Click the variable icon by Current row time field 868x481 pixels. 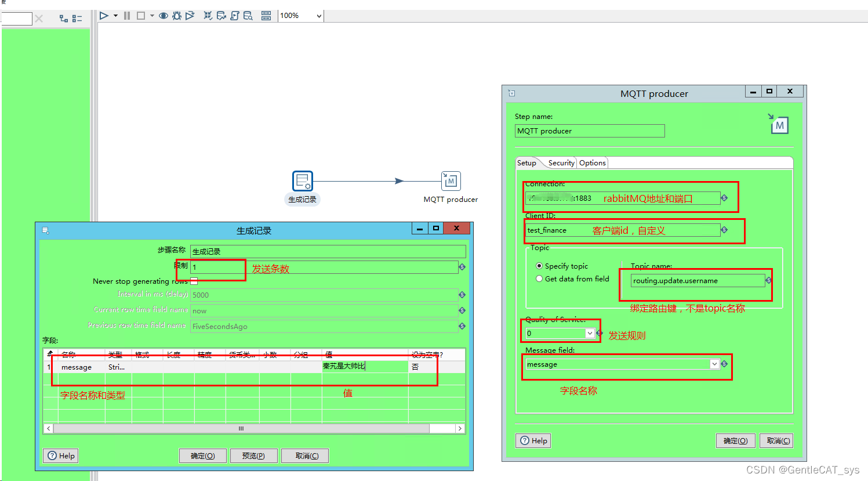(x=462, y=310)
